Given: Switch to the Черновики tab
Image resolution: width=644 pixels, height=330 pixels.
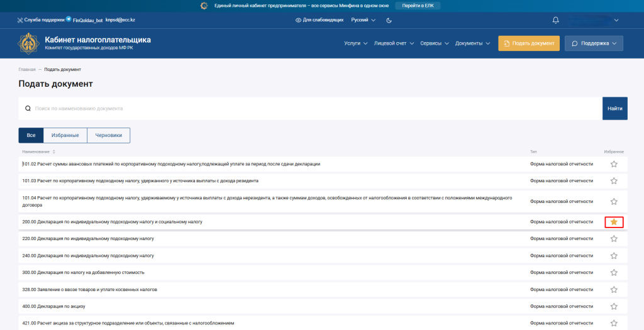Looking at the screenshot, I should pos(108,135).
